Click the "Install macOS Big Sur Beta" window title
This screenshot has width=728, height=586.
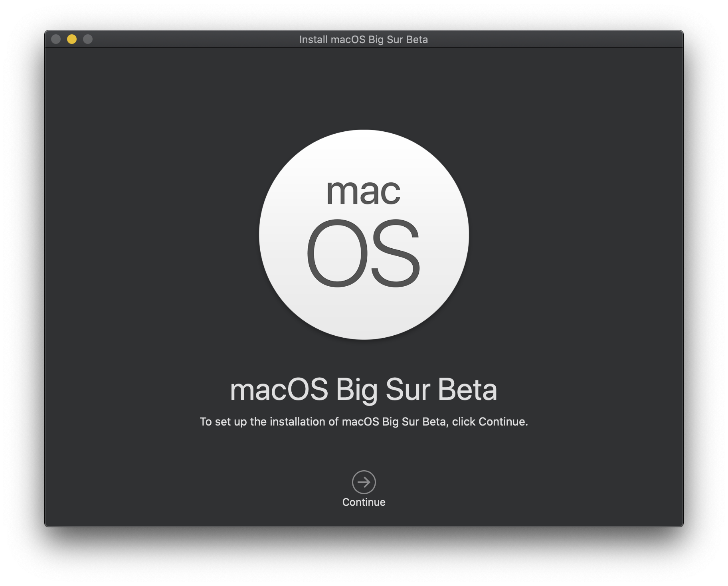[x=364, y=40]
